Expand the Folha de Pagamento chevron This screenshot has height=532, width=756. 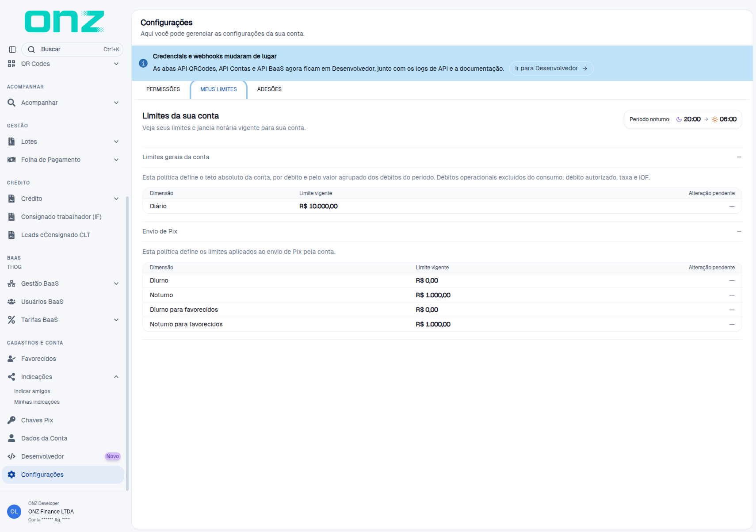tap(116, 160)
